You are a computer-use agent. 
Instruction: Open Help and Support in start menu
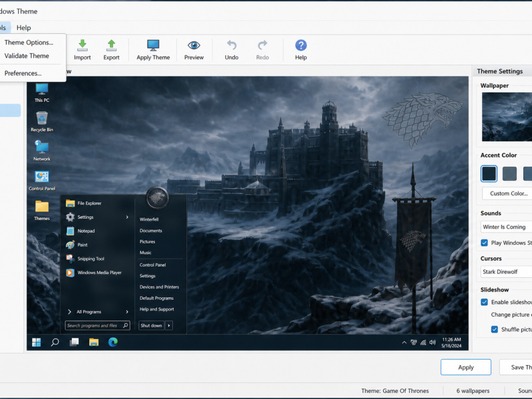157,309
